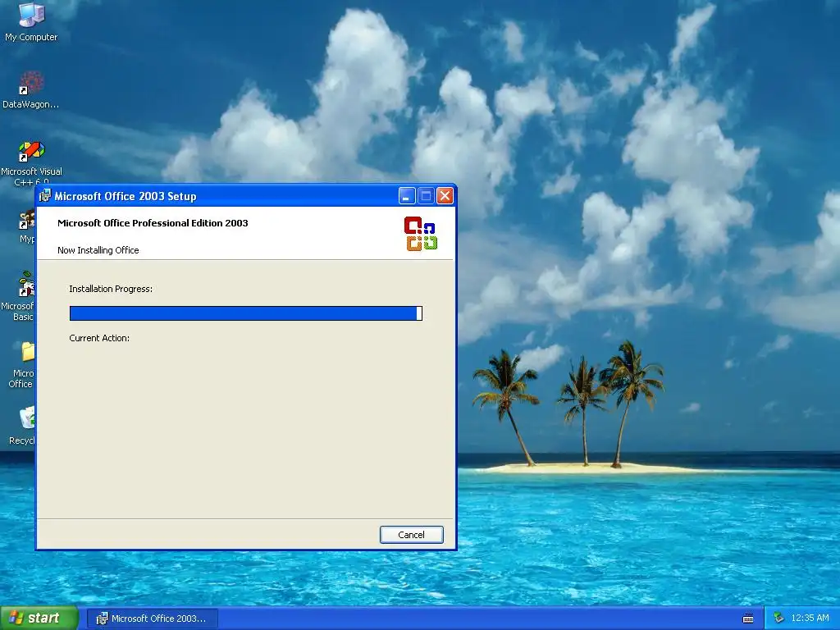This screenshot has height=630, width=840.
Task: Cancel the Office 2003 installation
Action: click(x=412, y=535)
